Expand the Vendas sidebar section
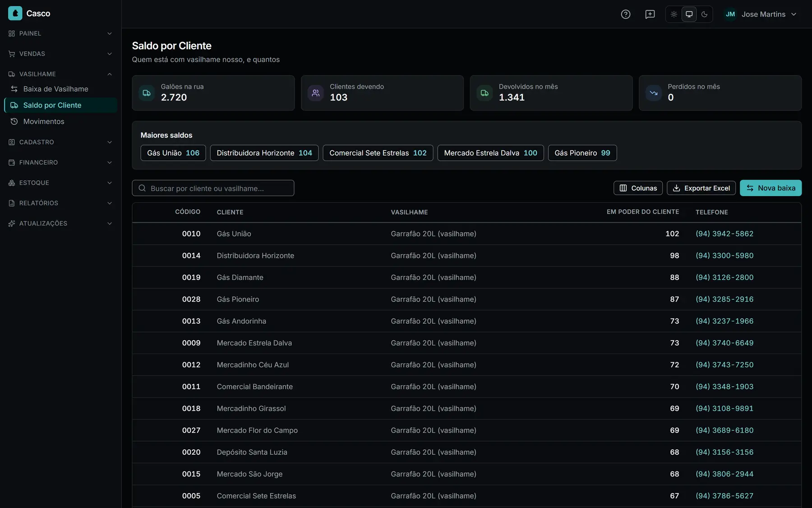The height and width of the screenshot is (508, 812). 60,54
